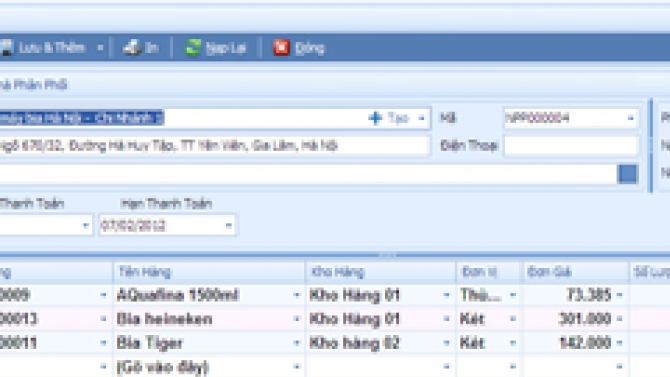The height and width of the screenshot is (377, 670).
Task: Click the Nạp Lại reload button text
Action: (x=226, y=48)
